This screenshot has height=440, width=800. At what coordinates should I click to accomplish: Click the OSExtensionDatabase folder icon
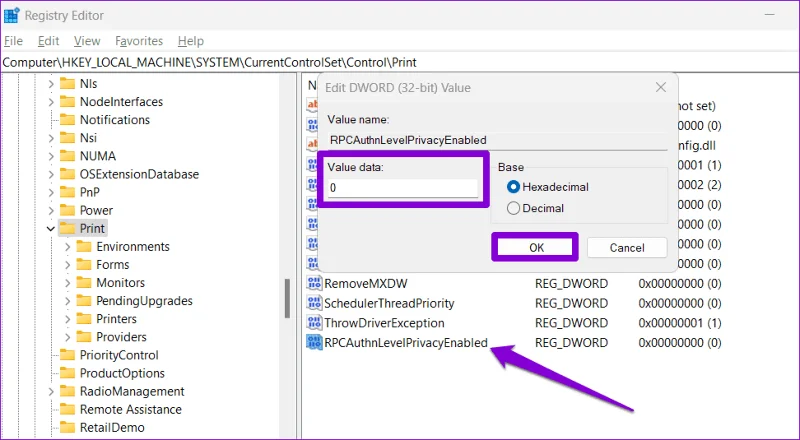[x=67, y=174]
